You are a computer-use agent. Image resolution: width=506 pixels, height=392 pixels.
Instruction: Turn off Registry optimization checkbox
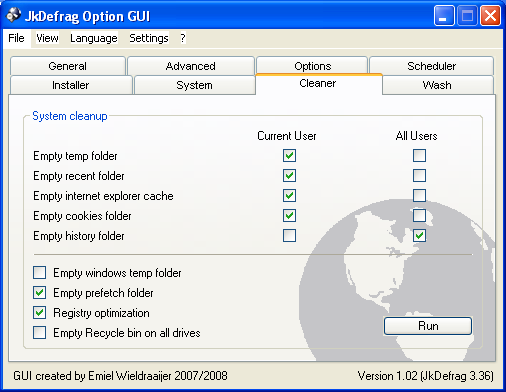[x=39, y=313]
